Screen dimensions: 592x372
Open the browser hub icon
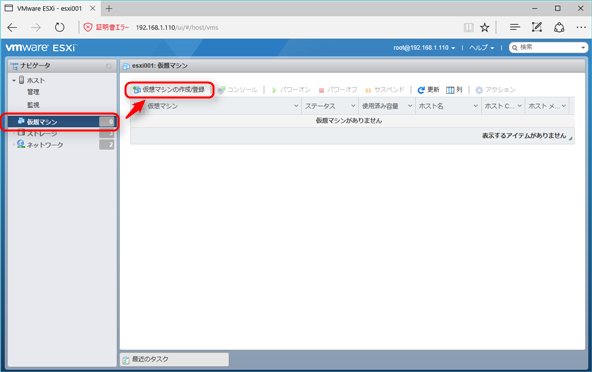click(x=515, y=27)
